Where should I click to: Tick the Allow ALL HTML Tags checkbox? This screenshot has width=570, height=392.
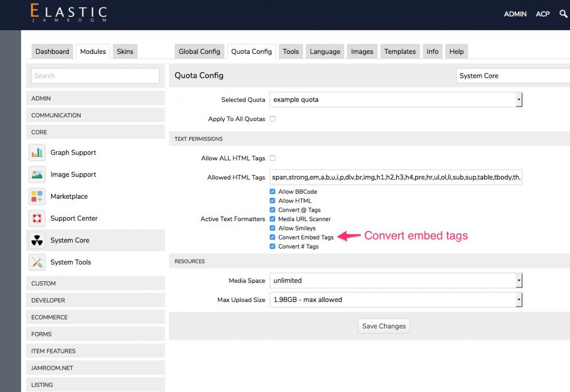coord(273,158)
